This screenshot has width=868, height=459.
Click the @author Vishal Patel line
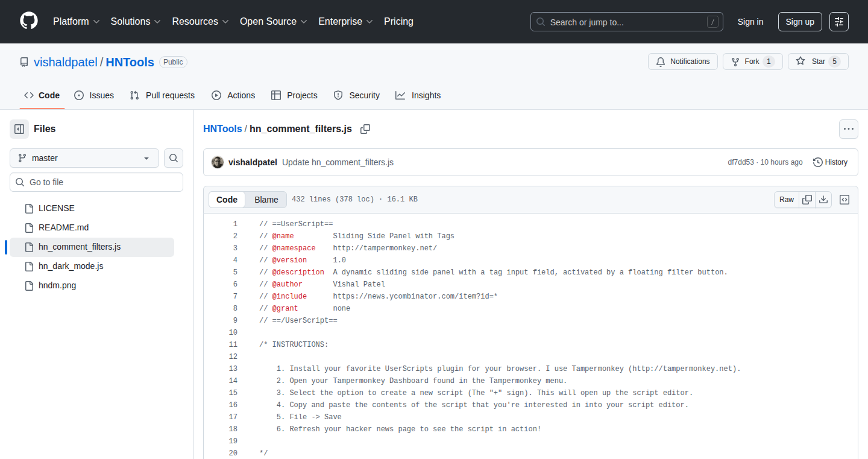(x=322, y=284)
